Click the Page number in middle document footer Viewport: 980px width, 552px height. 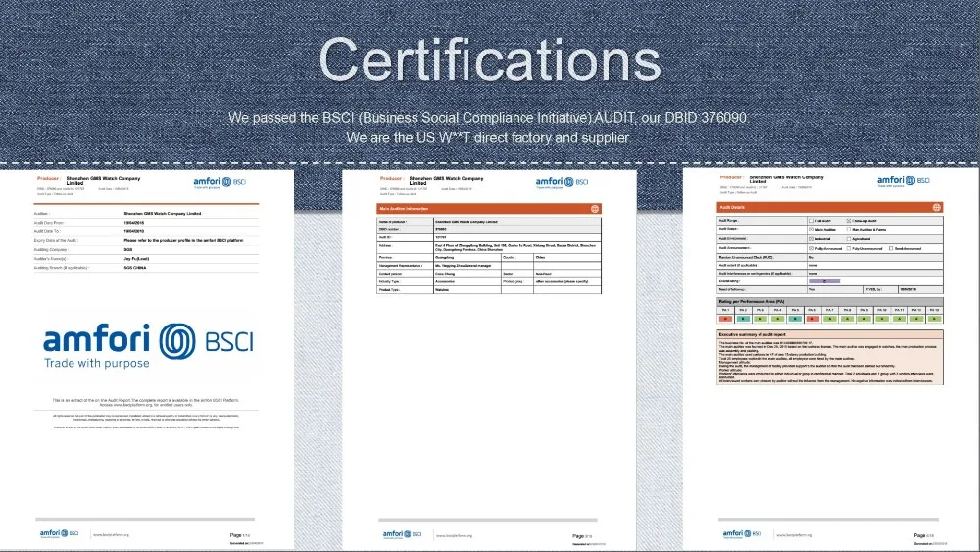point(582,536)
